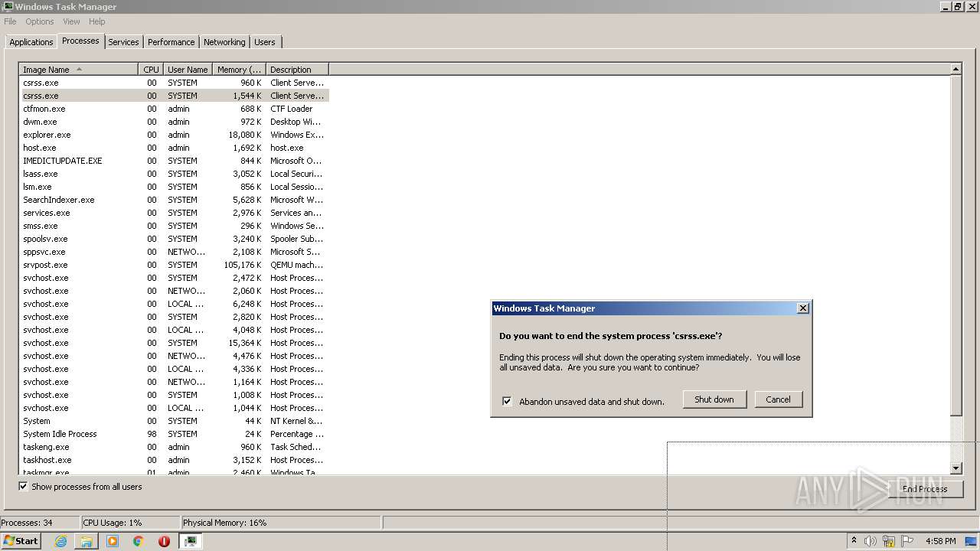980x551 pixels.
Task: Select the srvpost.exe process row
Action: pos(174,265)
